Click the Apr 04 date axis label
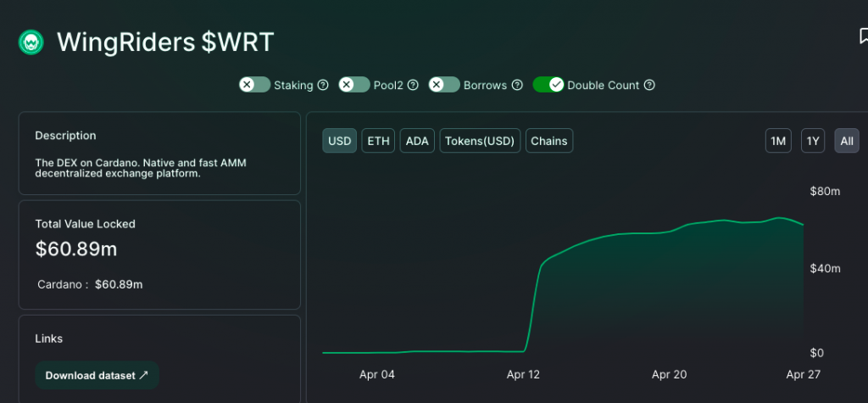Image resolution: width=868 pixels, height=403 pixels. click(x=377, y=375)
